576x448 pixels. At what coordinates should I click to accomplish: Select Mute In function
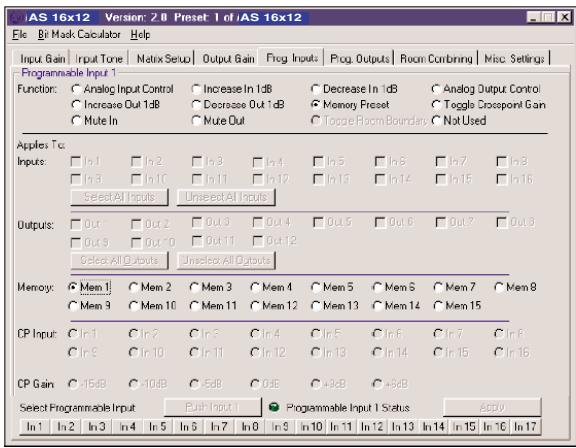94,120
